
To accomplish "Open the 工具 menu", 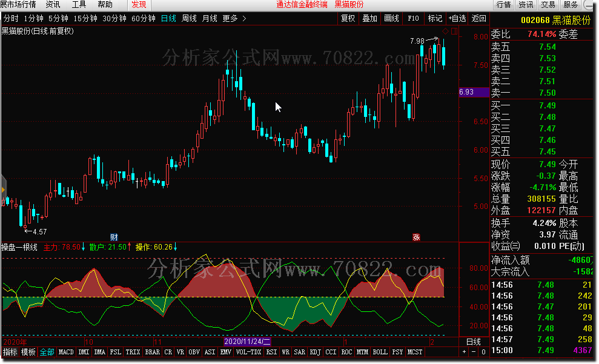I will 79,5.
